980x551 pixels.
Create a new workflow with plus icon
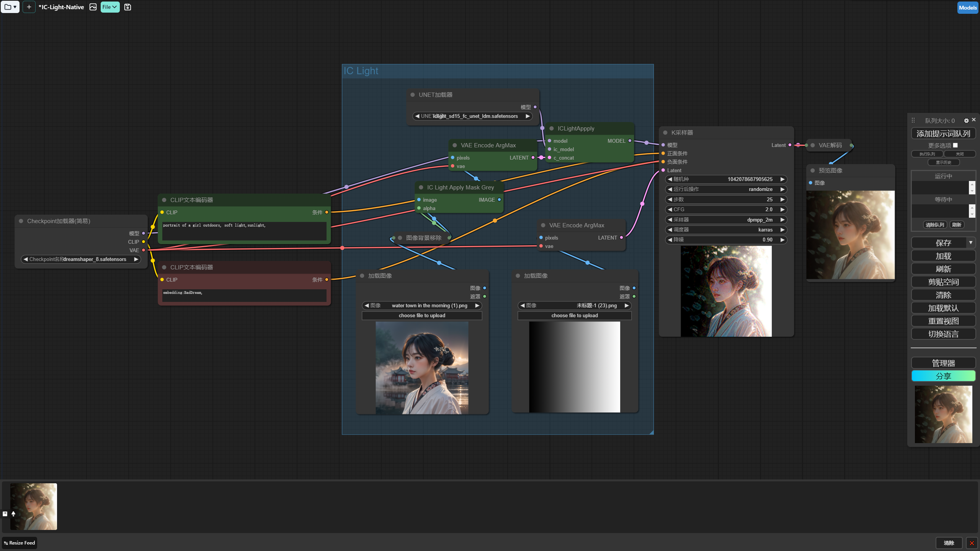pos(29,7)
